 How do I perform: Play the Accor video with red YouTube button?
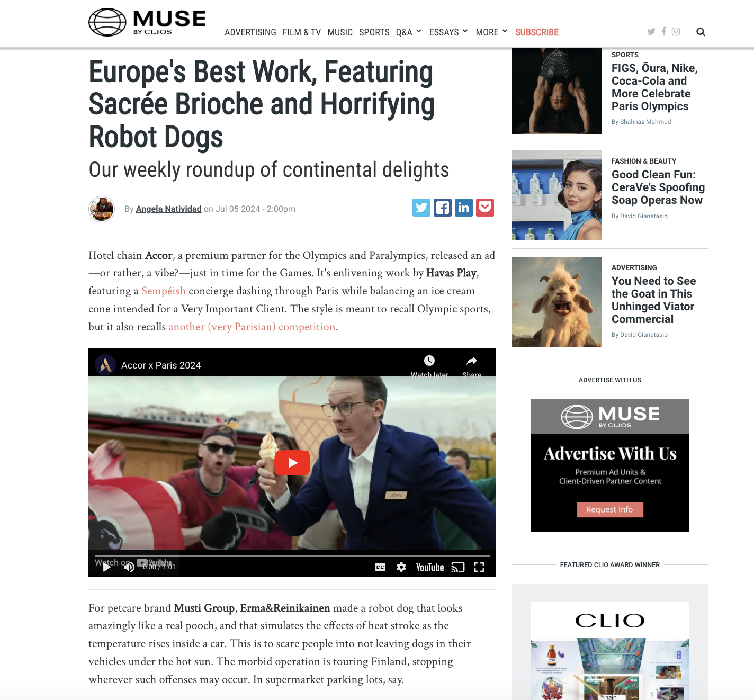pos(292,463)
